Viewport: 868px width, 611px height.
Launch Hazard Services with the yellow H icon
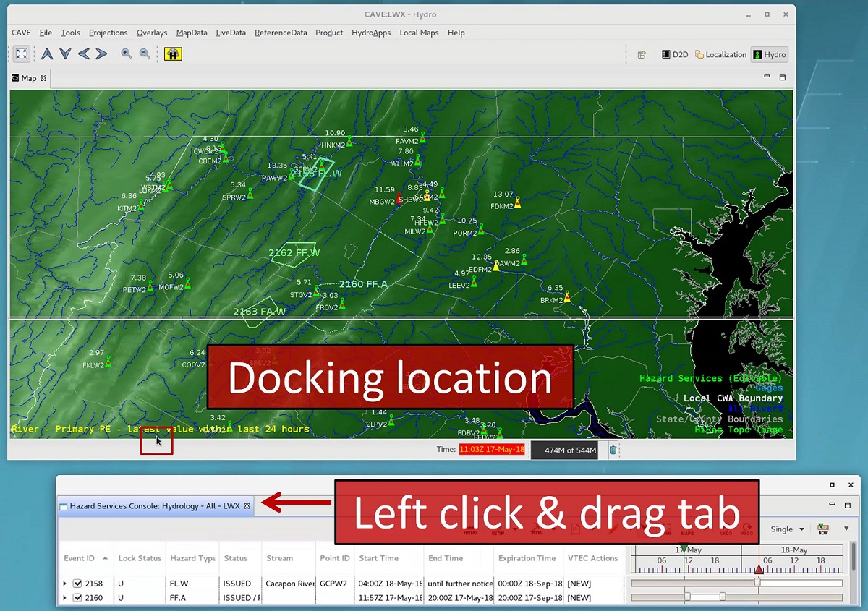173,54
